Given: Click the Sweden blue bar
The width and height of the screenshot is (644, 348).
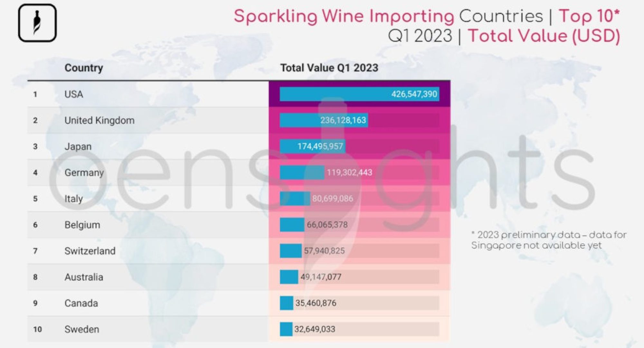Looking at the screenshot, I should (286, 329).
